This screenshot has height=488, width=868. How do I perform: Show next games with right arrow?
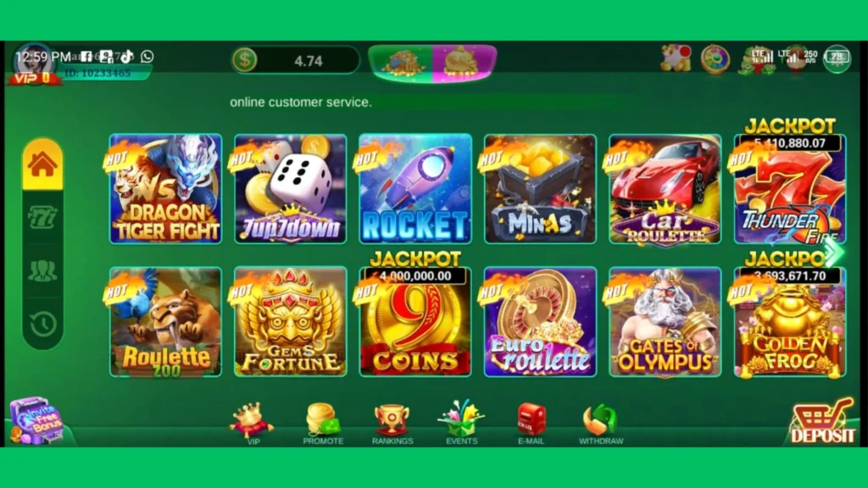pos(834,252)
